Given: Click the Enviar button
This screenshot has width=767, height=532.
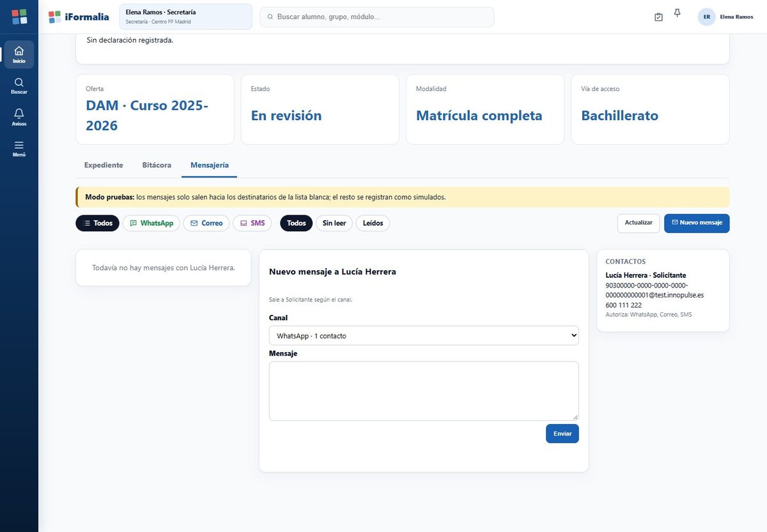Looking at the screenshot, I should tap(562, 434).
